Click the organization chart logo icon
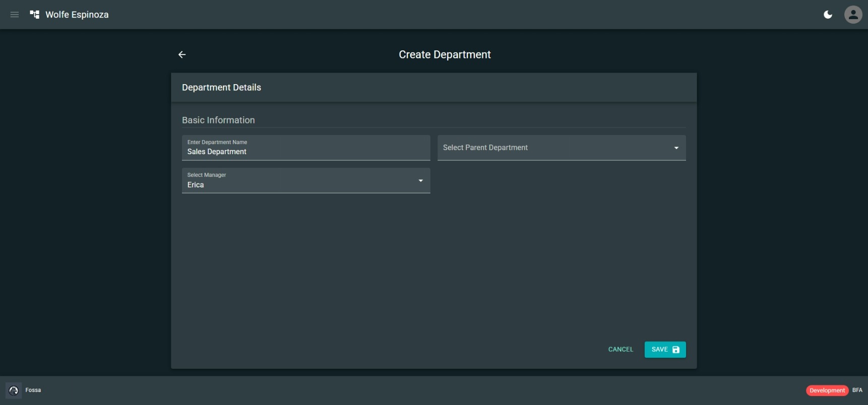 coord(35,15)
